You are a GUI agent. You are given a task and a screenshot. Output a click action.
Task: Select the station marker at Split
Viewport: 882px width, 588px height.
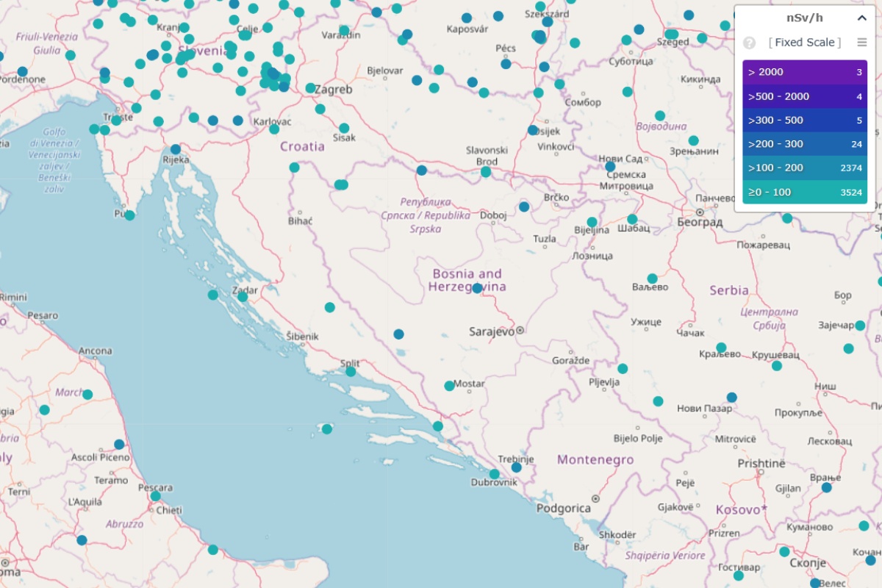click(351, 371)
